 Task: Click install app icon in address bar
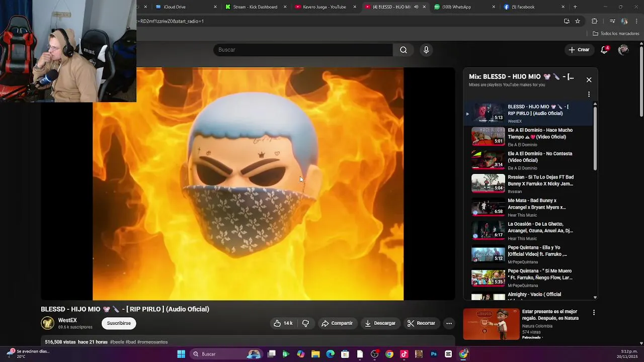click(x=567, y=21)
